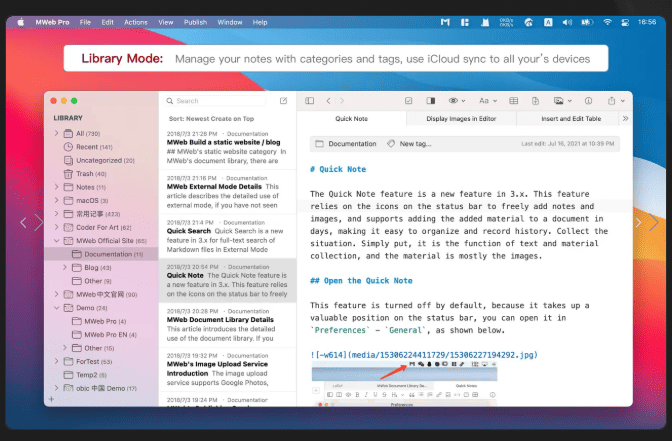This screenshot has height=441, width=672.
Task: Expand the ForTest folder
Action: tap(56, 361)
